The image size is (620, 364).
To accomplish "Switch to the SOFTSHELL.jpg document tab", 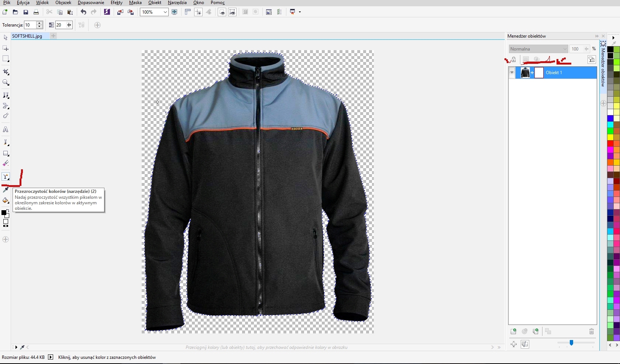I will click(x=27, y=36).
